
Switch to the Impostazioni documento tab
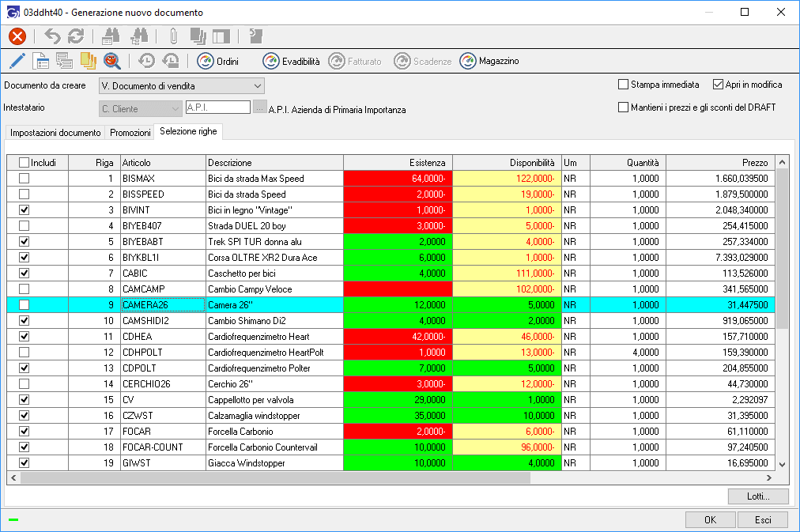click(x=55, y=133)
